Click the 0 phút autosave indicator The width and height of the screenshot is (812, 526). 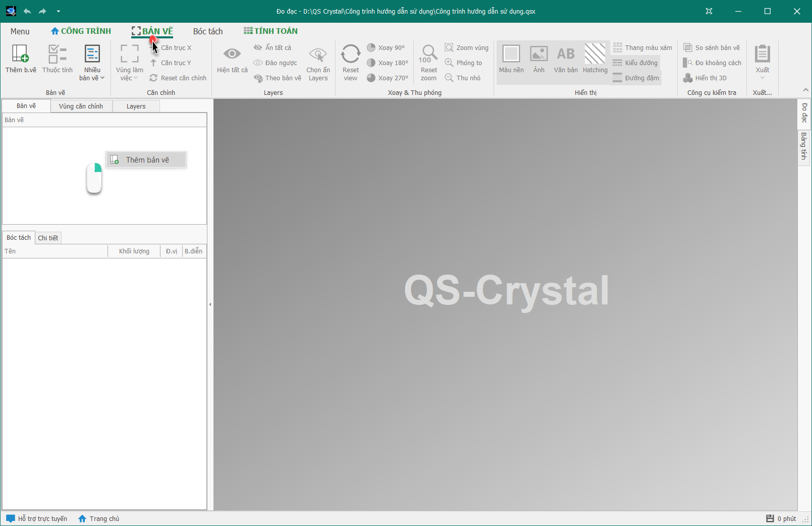(x=781, y=518)
